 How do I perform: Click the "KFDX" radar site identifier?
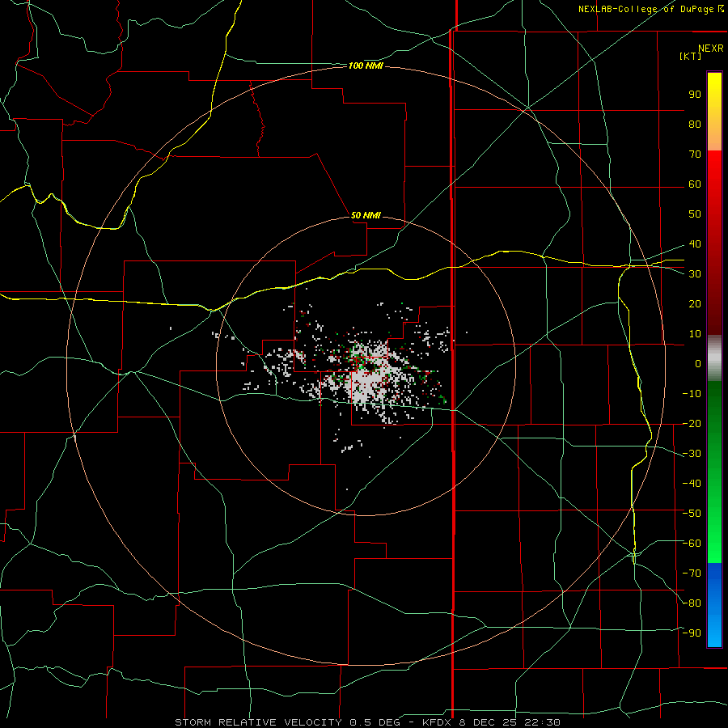438,722
